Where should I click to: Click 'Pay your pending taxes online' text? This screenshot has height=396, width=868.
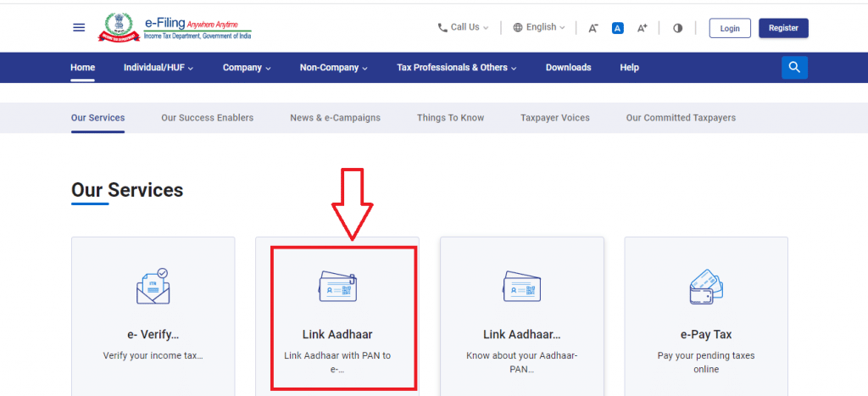coord(706,362)
